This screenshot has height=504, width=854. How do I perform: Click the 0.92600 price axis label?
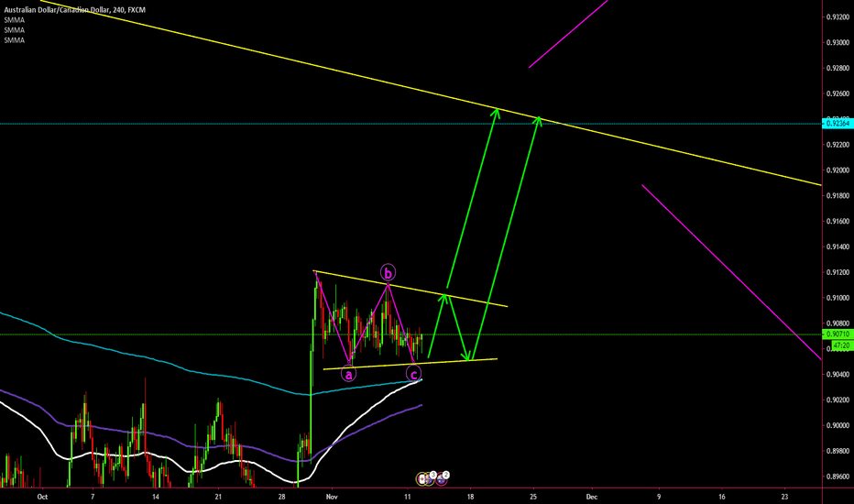point(838,93)
